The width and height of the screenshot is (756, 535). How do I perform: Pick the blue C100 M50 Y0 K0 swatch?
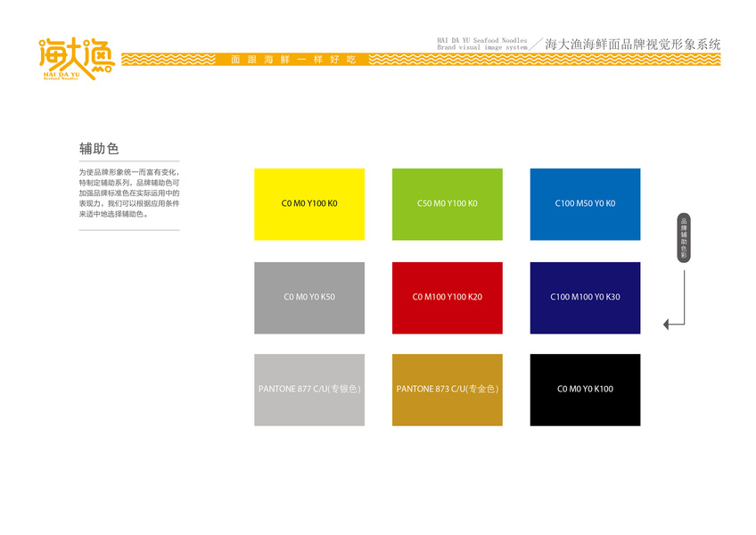[585, 204]
